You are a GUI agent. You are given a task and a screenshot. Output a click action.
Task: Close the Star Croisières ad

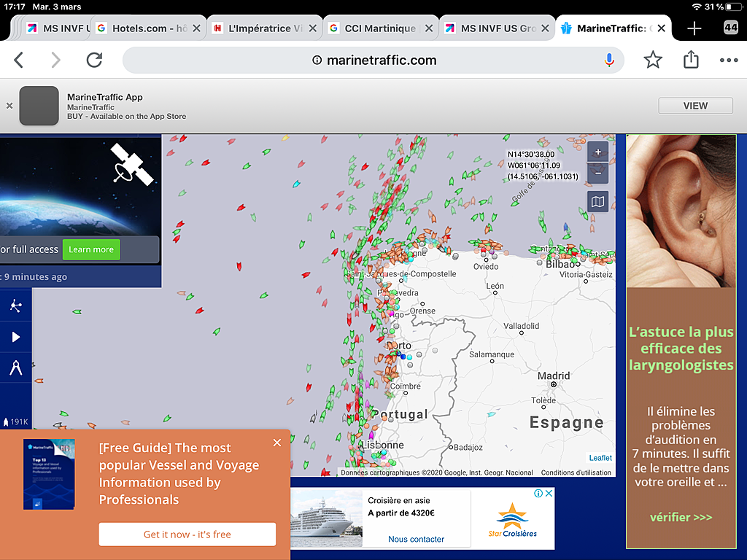pyautogui.click(x=549, y=494)
